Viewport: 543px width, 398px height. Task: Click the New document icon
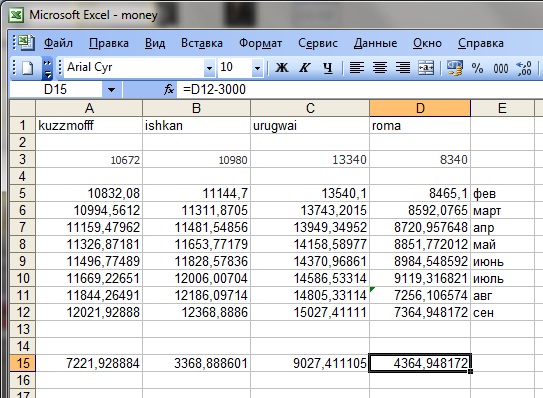[27, 68]
